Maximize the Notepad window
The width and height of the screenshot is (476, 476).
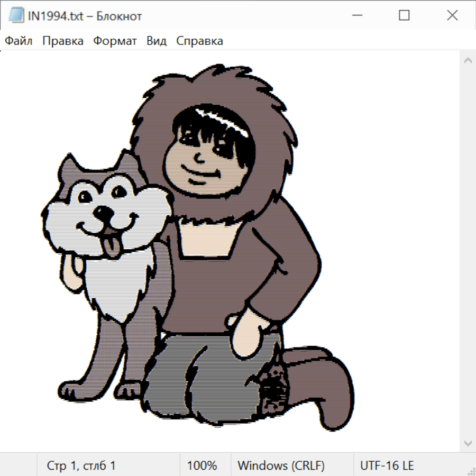point(404,16)
